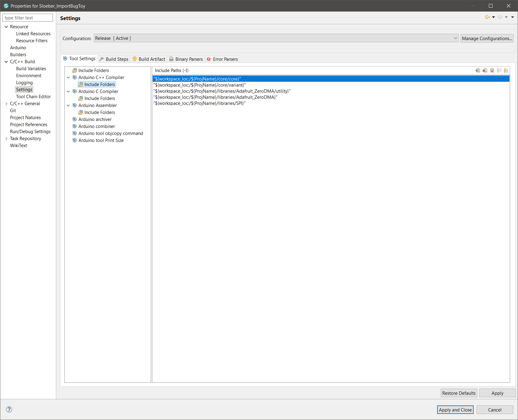
Task: Click the Manage Configurations button
Action: pos(487,38)
